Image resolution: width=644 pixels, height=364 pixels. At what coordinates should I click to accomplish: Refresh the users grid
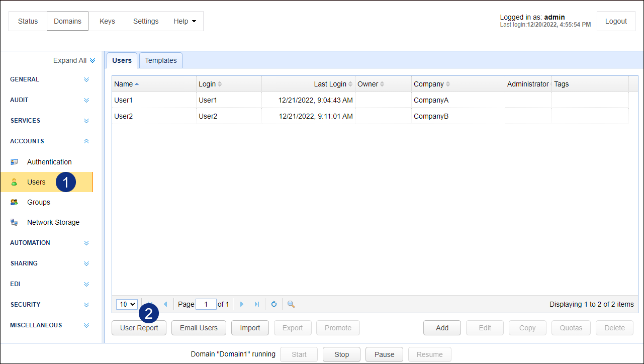pos(274,304)
